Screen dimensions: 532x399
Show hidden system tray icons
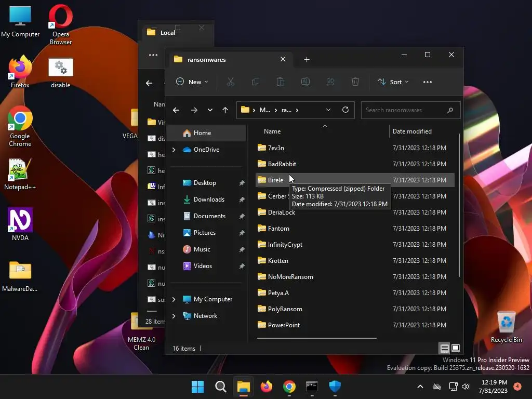click(x=420, y=387)
